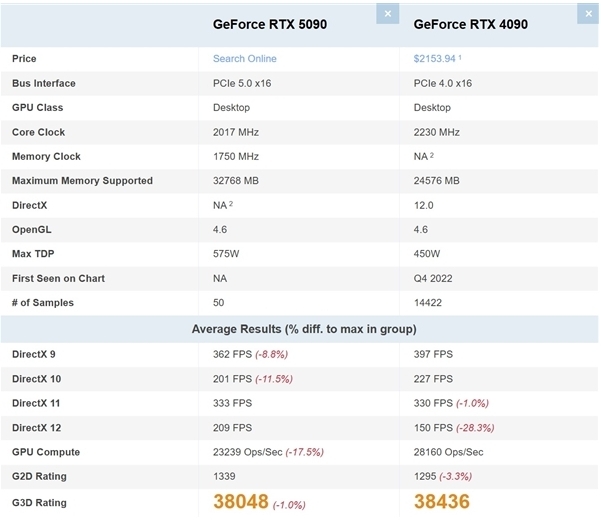Click the 333 FPS DirectX 11 result
Image resolution: width=601 pixels, height=521 pixels.
tap(232, 403)
